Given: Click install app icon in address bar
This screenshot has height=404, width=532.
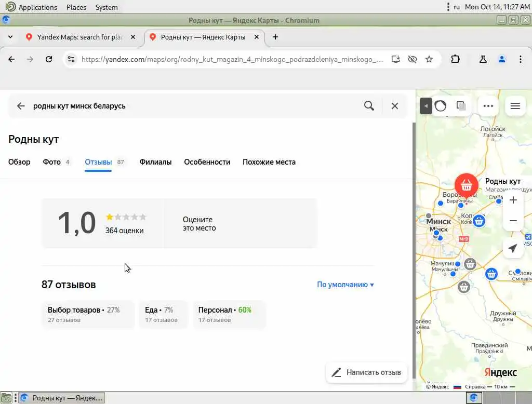Looking at the screenshot, I should (x=395, y=59).
